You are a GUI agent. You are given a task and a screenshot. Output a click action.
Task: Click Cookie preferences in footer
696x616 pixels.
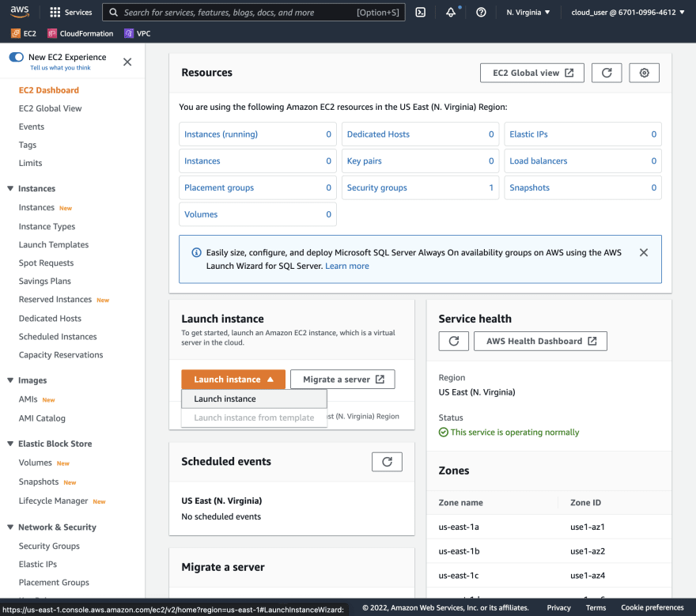coord(652,607)
